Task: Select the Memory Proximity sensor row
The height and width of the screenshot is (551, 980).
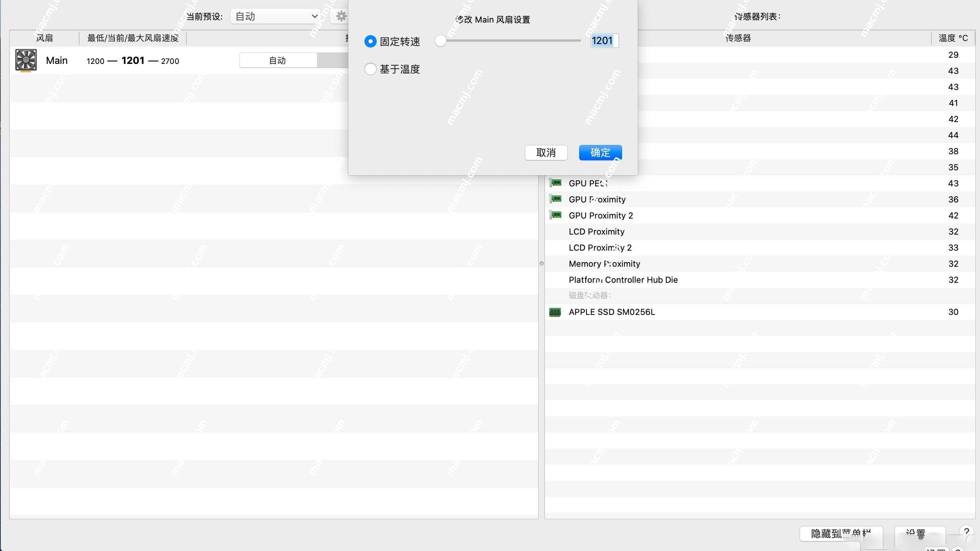Action: 760,264
